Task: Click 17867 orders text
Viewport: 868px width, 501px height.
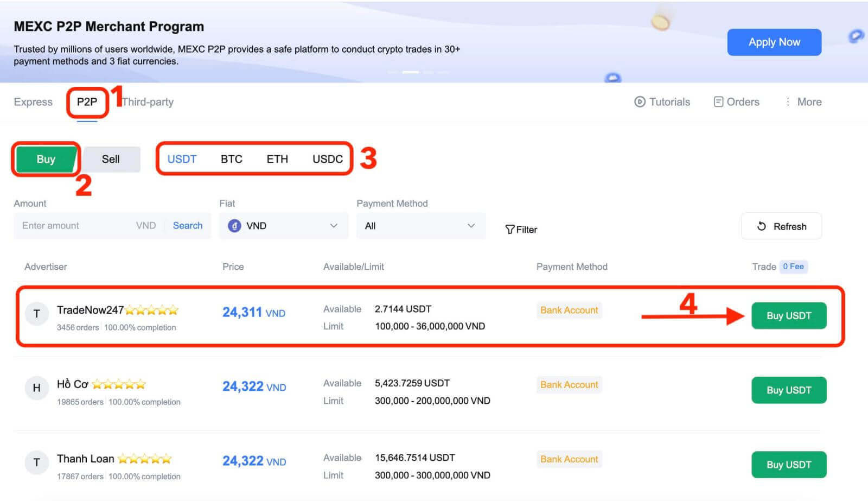Action: tap(80, 477)
